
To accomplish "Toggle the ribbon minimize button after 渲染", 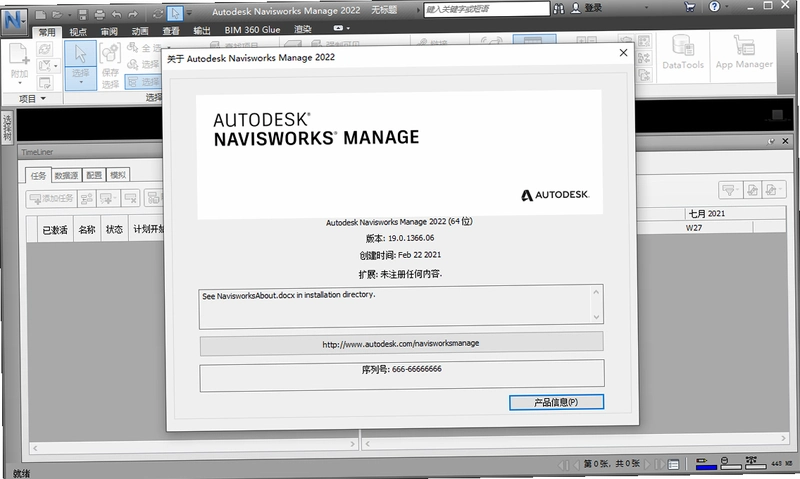I will [338, 28].
